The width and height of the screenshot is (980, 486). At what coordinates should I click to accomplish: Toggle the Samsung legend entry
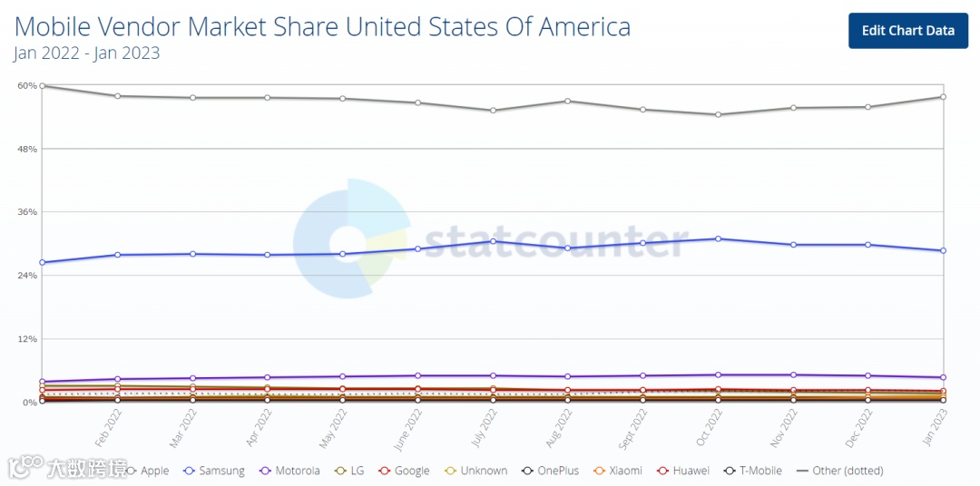coord(214,471)
